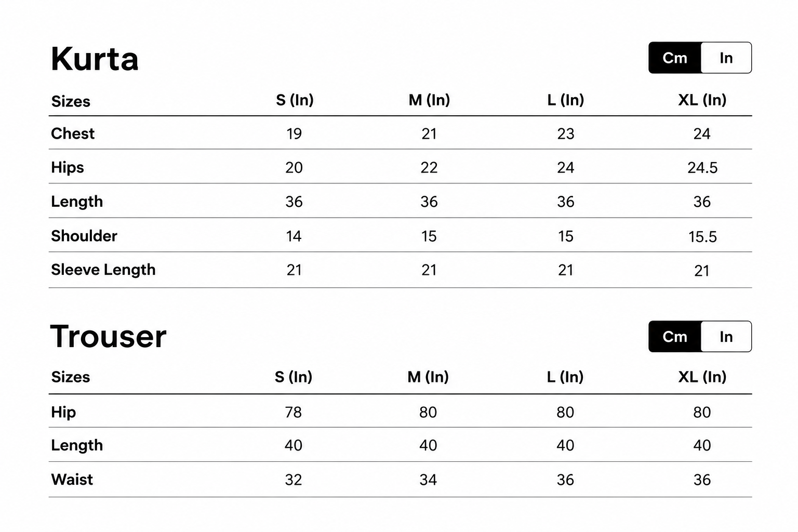Click the Kurta XL shoulder value 15.5

[702, 237]
